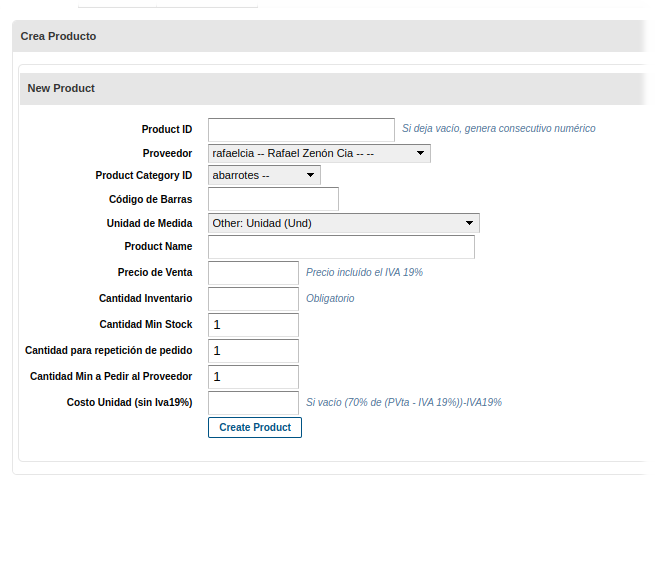Screen dimensions: 655x586
Task: Open the Unidad de Medida dropdown
Action: pos(343,223)
